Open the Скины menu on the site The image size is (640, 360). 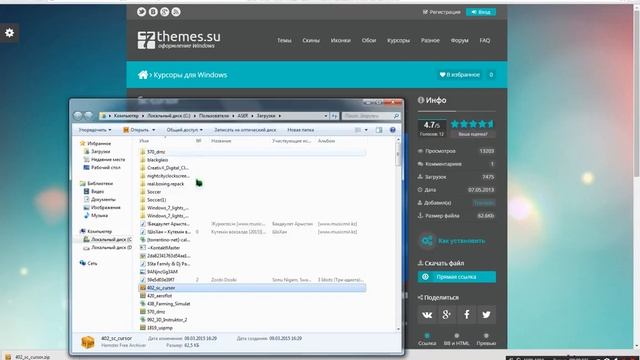point(311,40)
